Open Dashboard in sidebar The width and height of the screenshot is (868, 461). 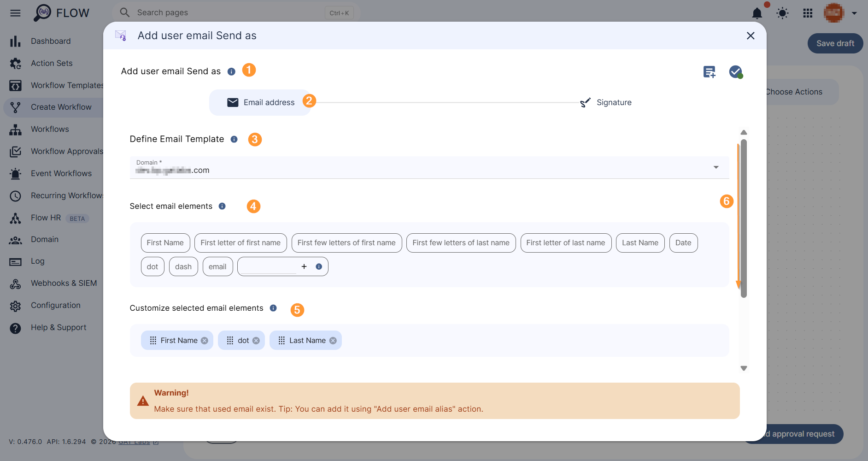(x=51, y=41)
